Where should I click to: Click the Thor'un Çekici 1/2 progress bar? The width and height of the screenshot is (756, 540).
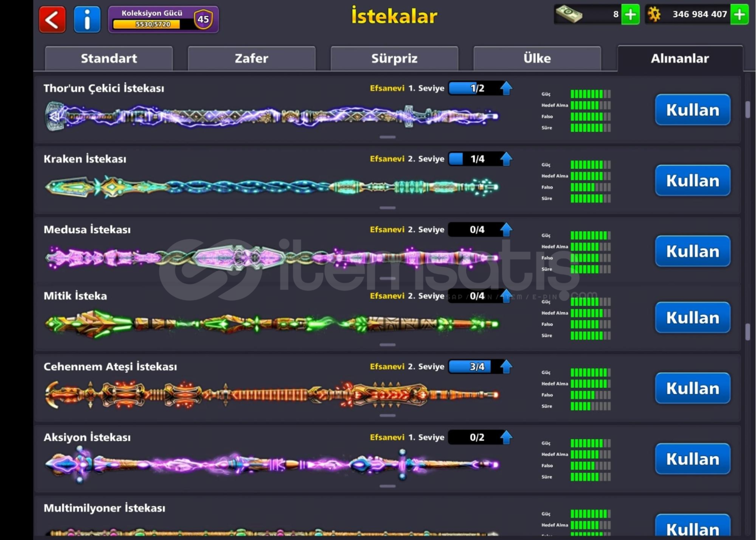pyautogui.click(x=475, y=88)
